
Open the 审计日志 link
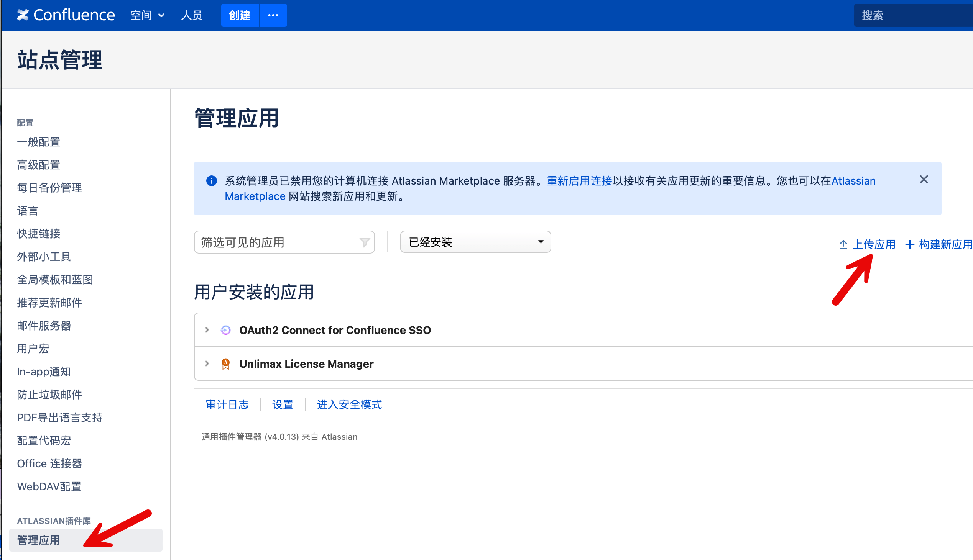point(227,404)
